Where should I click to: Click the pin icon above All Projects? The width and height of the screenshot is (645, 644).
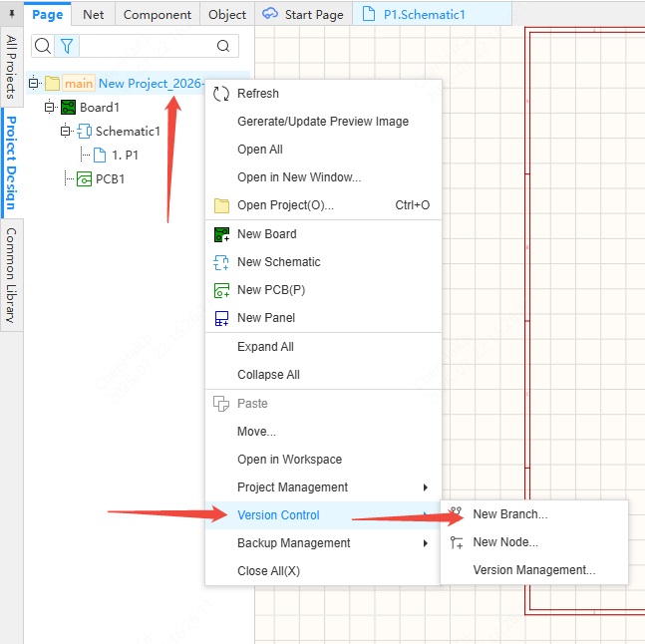pyautogui.click(x=12, y=14)
